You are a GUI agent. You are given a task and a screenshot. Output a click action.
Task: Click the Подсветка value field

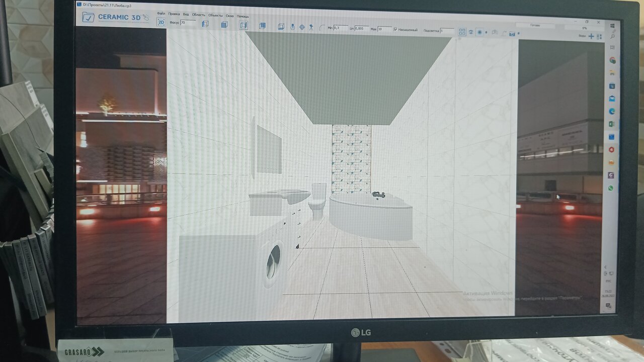click(447, 31)
